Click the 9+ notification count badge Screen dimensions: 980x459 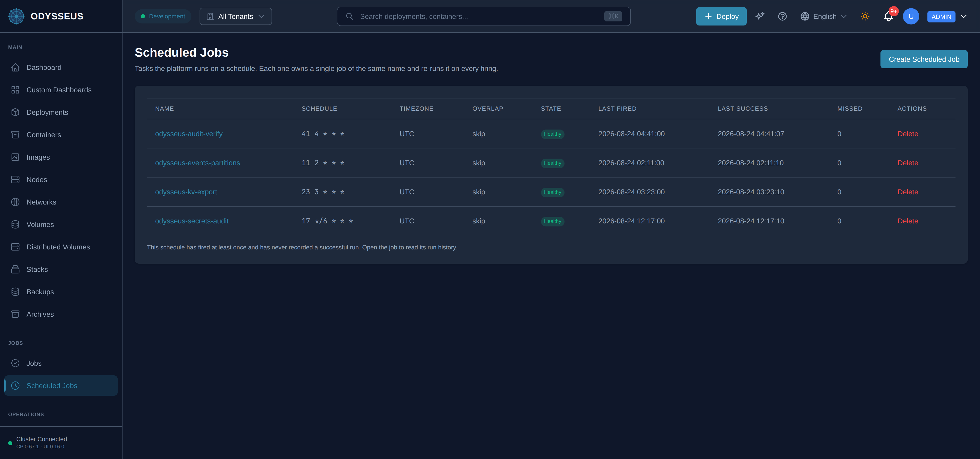894,11
